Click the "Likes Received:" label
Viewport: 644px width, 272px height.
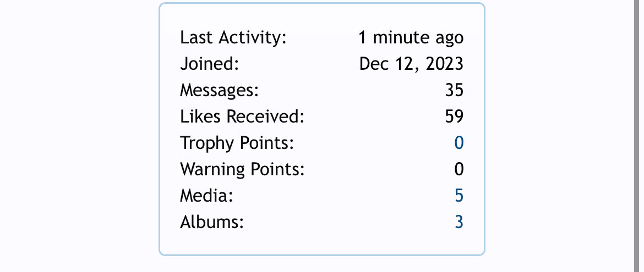[242, 117]
